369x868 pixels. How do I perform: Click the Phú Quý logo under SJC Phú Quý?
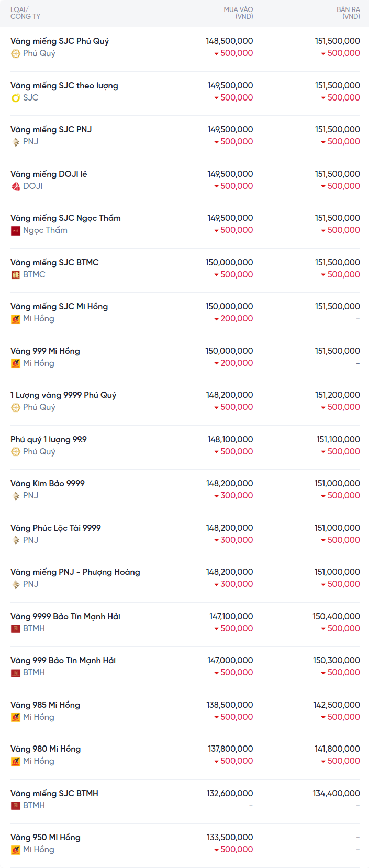(x=16, y=53)
